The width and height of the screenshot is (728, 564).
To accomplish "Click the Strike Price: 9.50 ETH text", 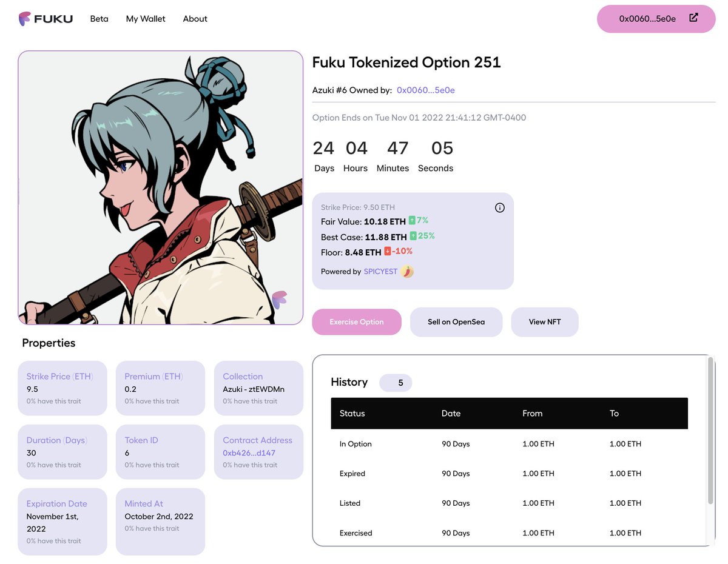I will click(x=358, y=207).
